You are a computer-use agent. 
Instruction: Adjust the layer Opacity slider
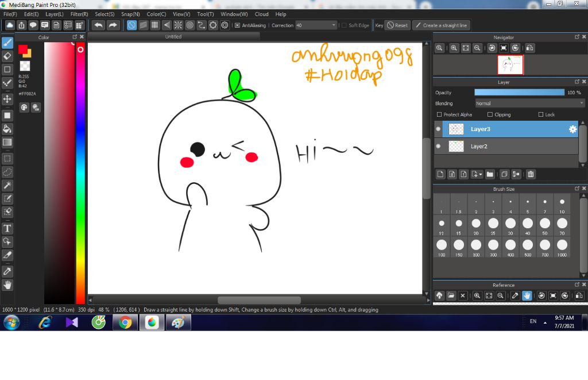[519, 93]
